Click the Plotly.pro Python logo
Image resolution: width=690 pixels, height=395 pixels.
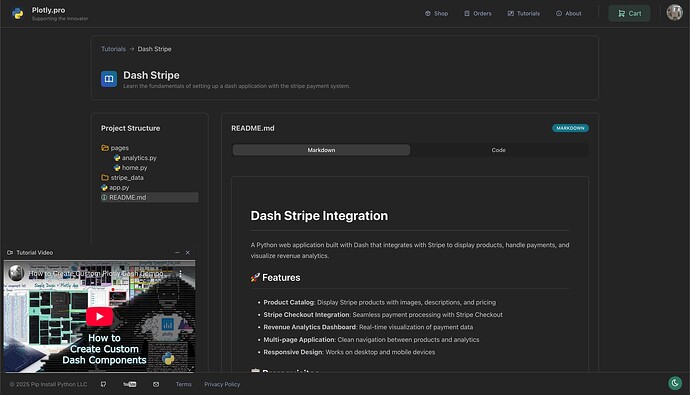pos(18,14)
